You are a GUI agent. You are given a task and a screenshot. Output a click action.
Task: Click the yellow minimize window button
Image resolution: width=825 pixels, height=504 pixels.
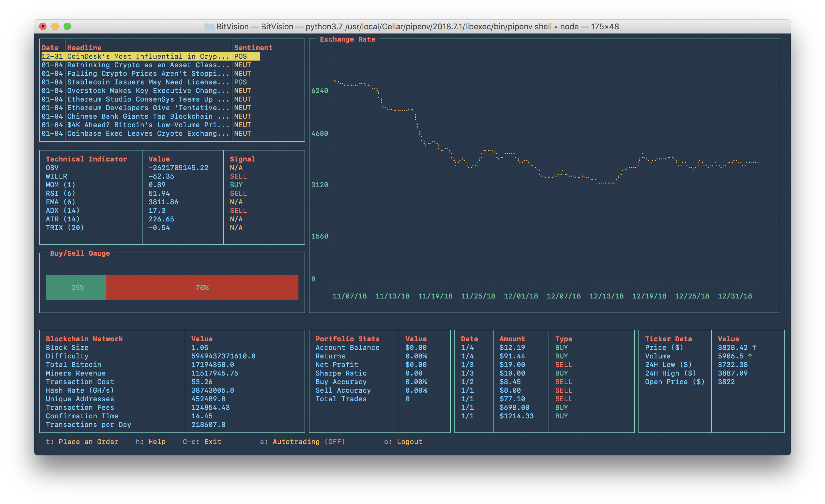55,27
